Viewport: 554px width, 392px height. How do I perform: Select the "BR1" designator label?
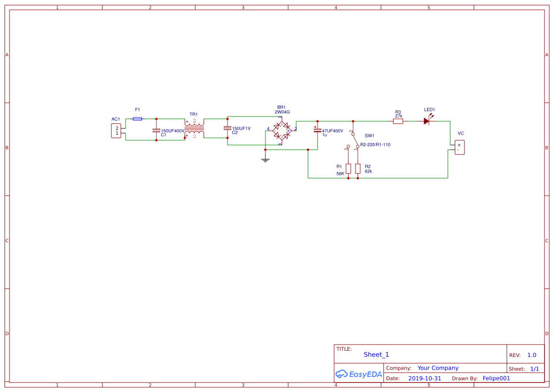click(x=282, y=107)
